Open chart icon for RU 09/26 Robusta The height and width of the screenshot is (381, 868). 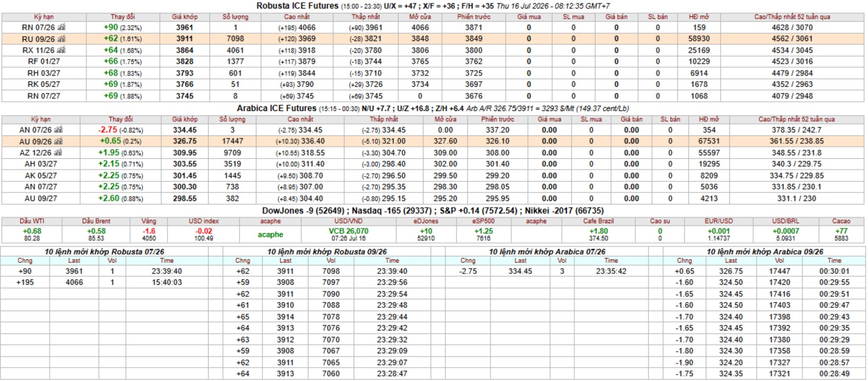pyautogui.click(x=61, y=39)
